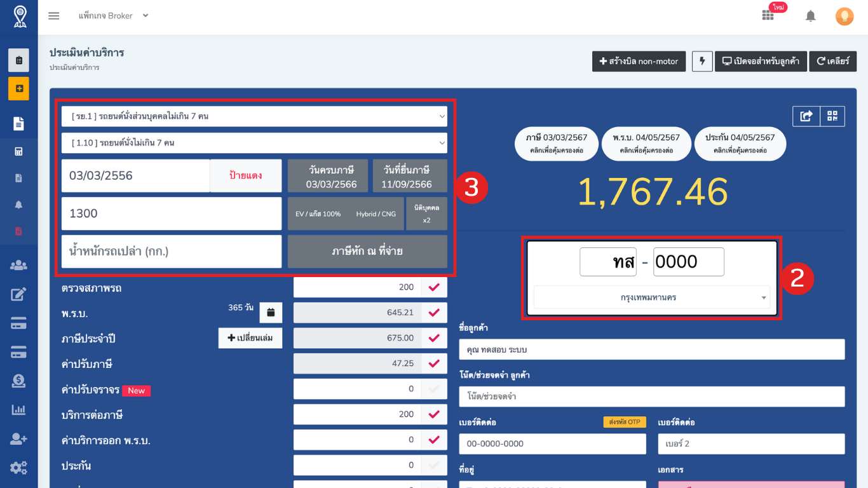Click the red document icon in sidebar
868x488 pixels.
point(18,231)
